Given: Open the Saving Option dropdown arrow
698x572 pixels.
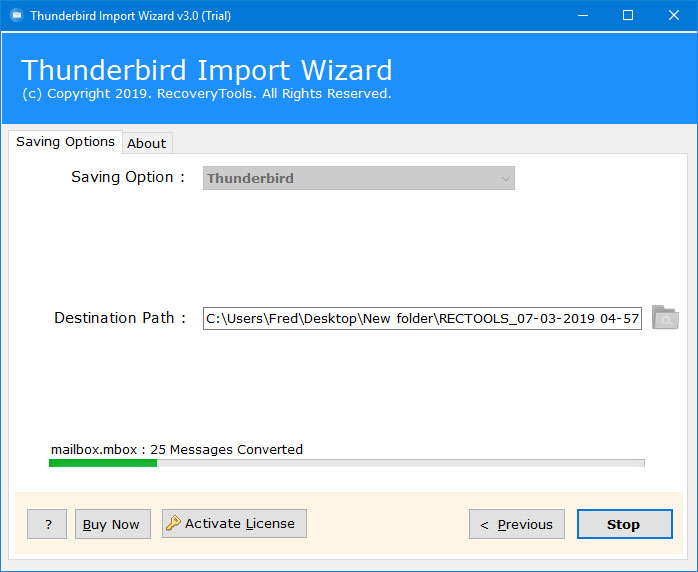Looking at the screenshot, I should coord(505,178).
